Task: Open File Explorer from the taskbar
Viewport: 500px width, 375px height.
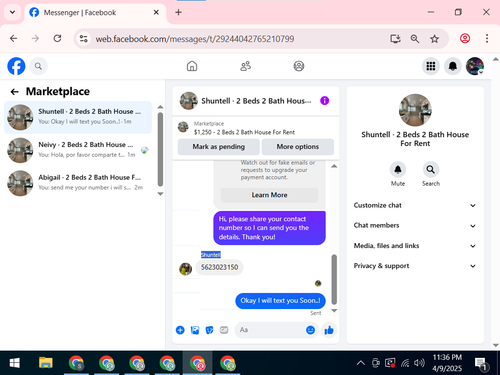Action: [46, 363]
